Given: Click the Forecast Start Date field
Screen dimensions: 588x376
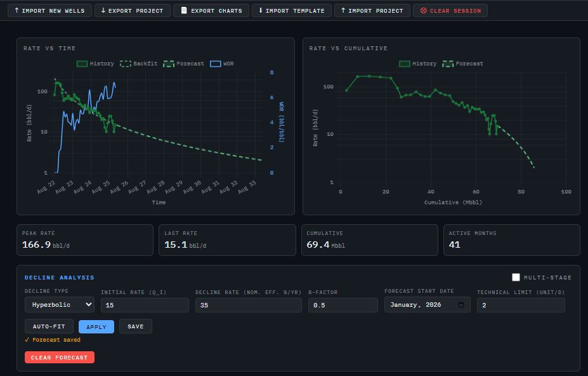Looking at the screenshot, I should (427, 305).
